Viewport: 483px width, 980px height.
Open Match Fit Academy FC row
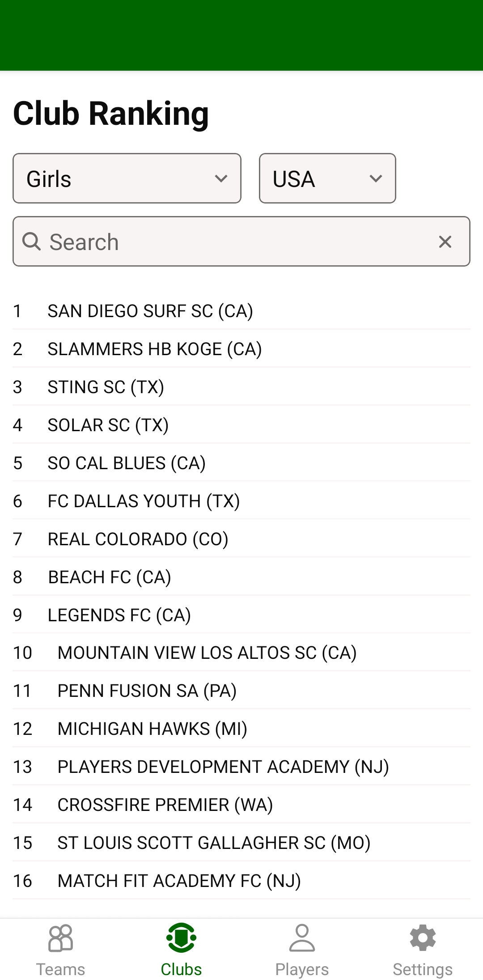coord(179,881)
